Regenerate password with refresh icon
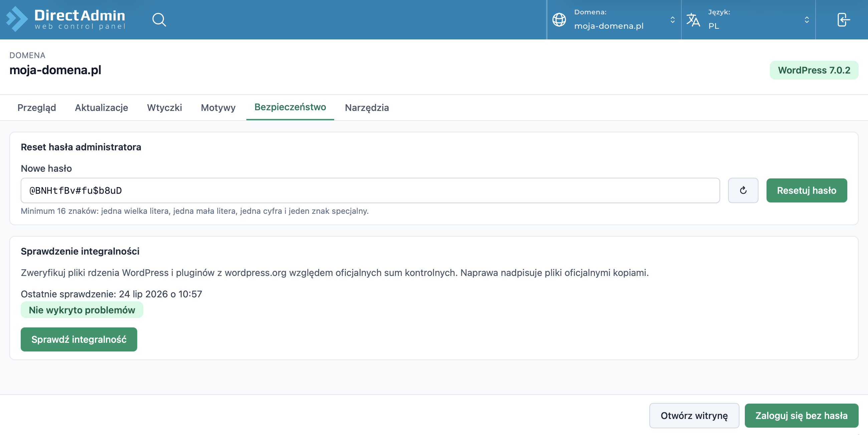This screenshot has width=868, height=435. (743, 190)
